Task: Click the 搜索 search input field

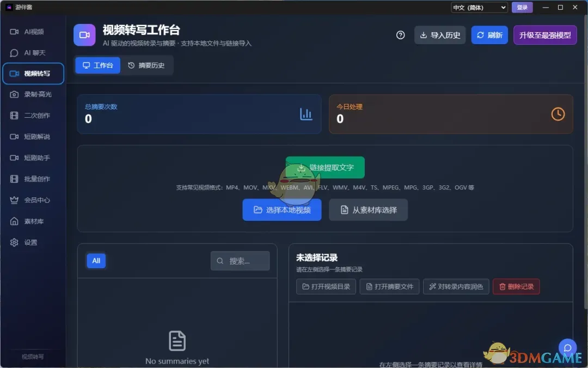Action: pos(240,261)
